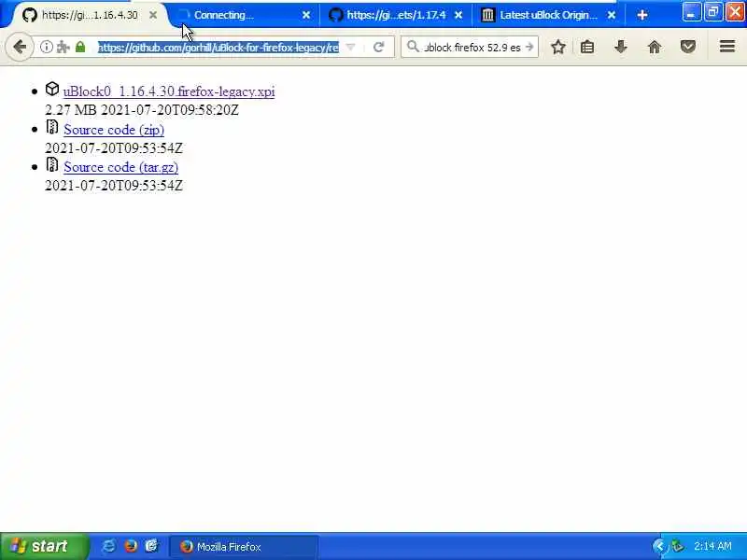Click file icon beside Source code (tar.gz)
This screenshot has width=747, height=560.
(x=52, y=164)
